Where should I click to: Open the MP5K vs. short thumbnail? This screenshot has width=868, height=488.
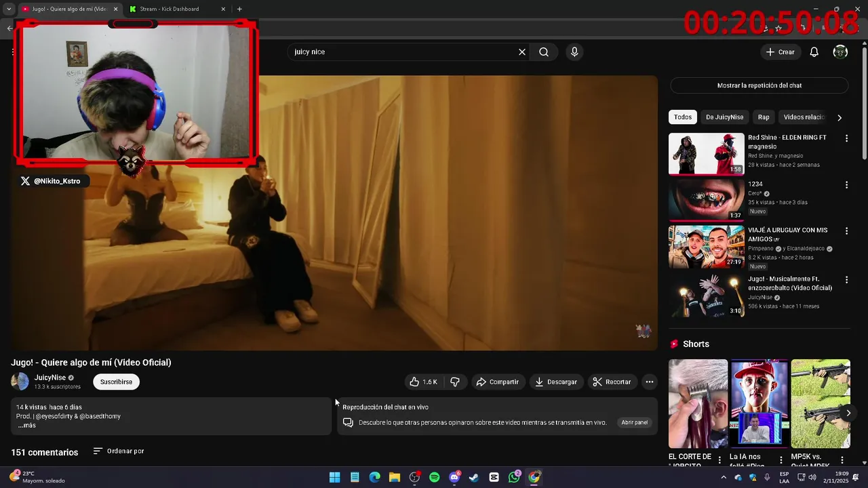pyautogui.click(x=821, y=404)
